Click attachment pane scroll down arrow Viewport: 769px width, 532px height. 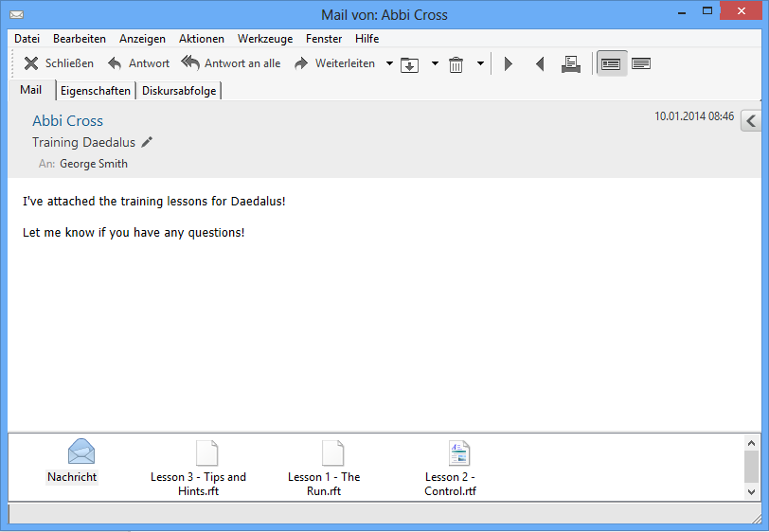[x=751, y=491]
